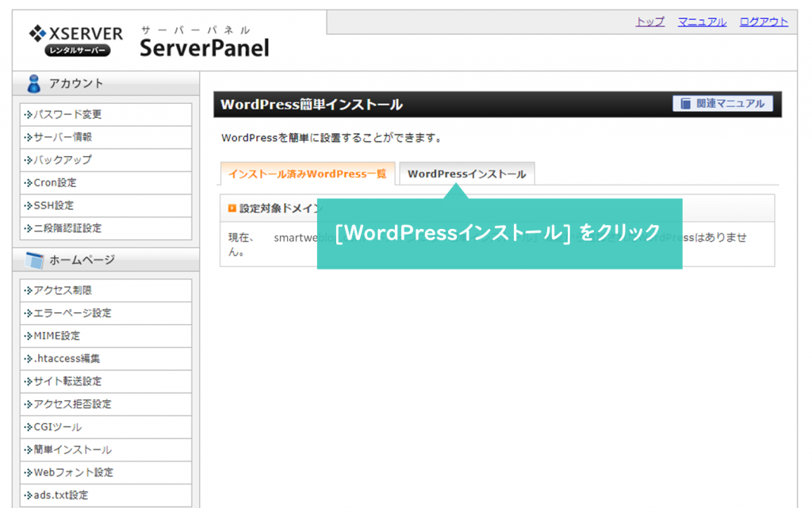
Task: Click the WordPress簡単インストール heading
Action: coord(312,105)
